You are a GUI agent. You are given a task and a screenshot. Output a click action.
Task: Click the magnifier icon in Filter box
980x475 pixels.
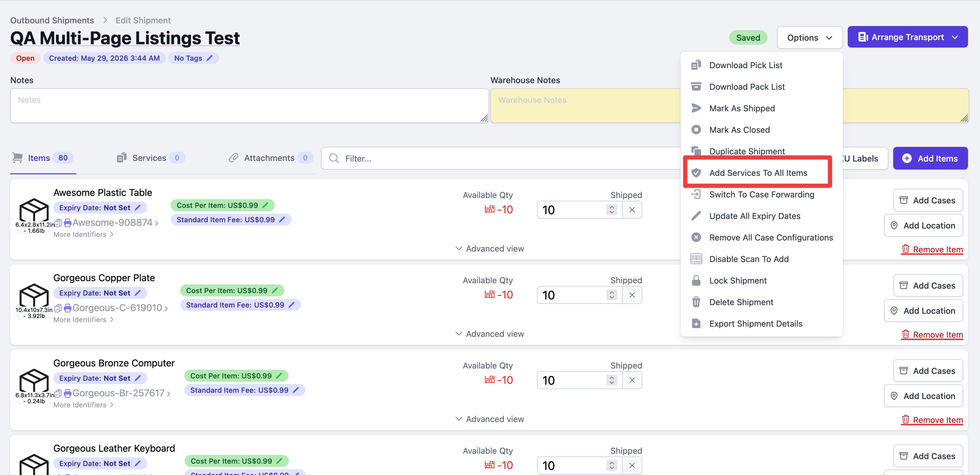[334, 158]
